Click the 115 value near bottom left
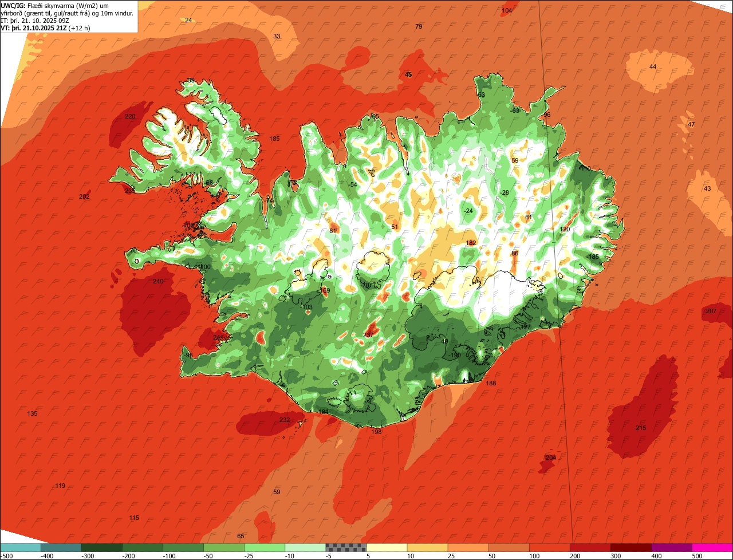The width and height of the screenshot is (733, 560). click(x=134, y=518)
